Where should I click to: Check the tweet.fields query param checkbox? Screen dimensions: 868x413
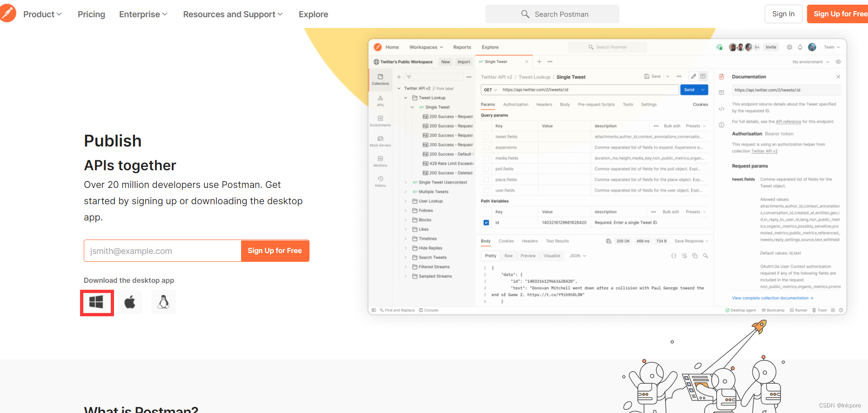click(486, 137)
